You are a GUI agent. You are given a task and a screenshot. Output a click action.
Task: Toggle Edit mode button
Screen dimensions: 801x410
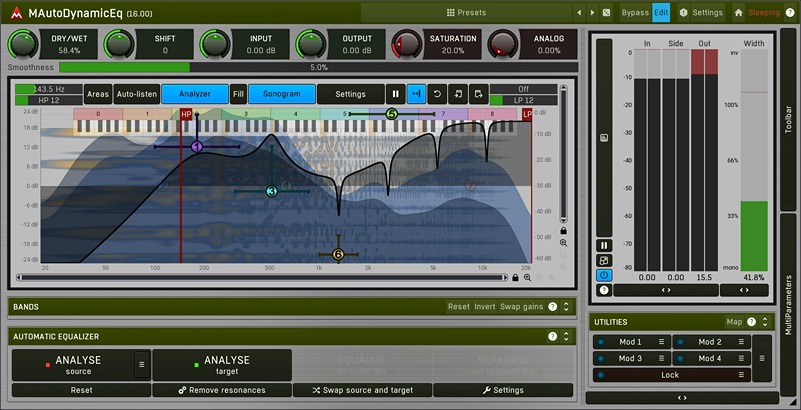tap(661, 13)
